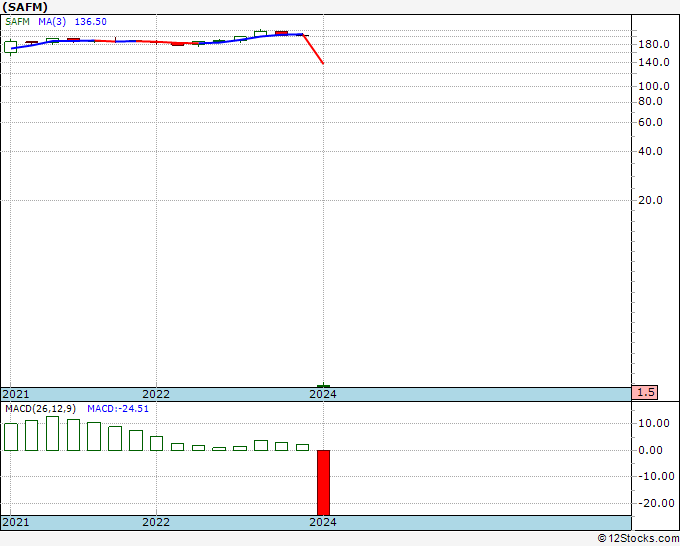This screenshot has height=546, width=680.
Task: Click the 40.0 price axis label
Action: coord(651,151)
